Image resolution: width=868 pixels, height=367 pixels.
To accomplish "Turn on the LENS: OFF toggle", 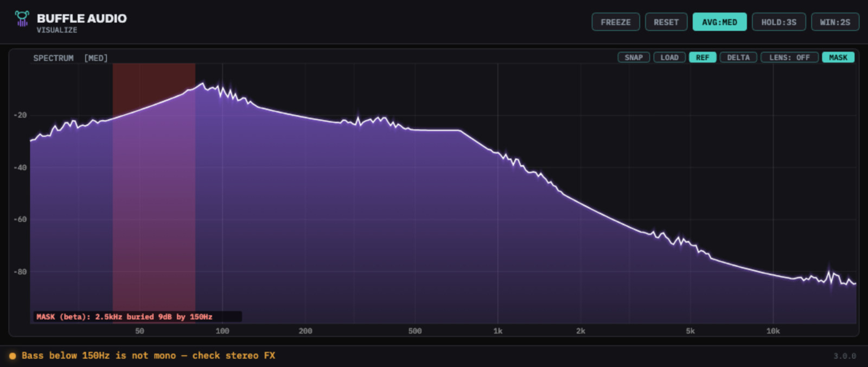I will (x=789, y=57).
